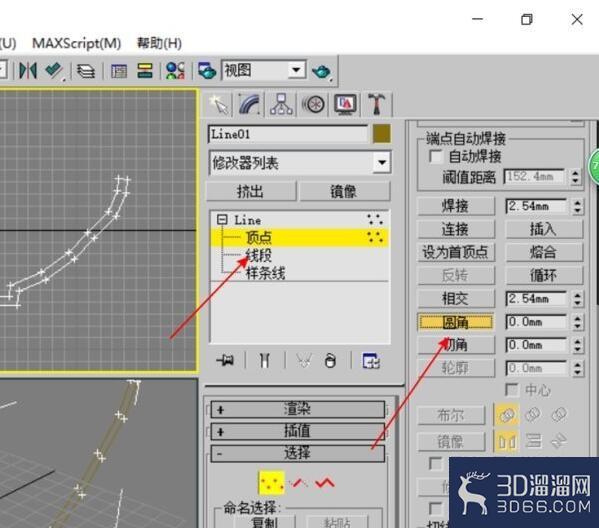Click the 熔合 button
This screenshot has width=599, height=528.
(544, 252)
